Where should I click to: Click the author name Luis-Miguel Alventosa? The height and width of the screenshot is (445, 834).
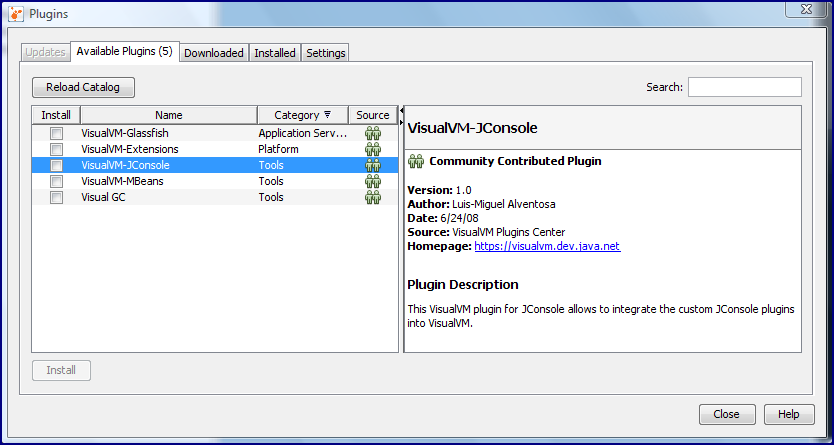coord(504,204)
